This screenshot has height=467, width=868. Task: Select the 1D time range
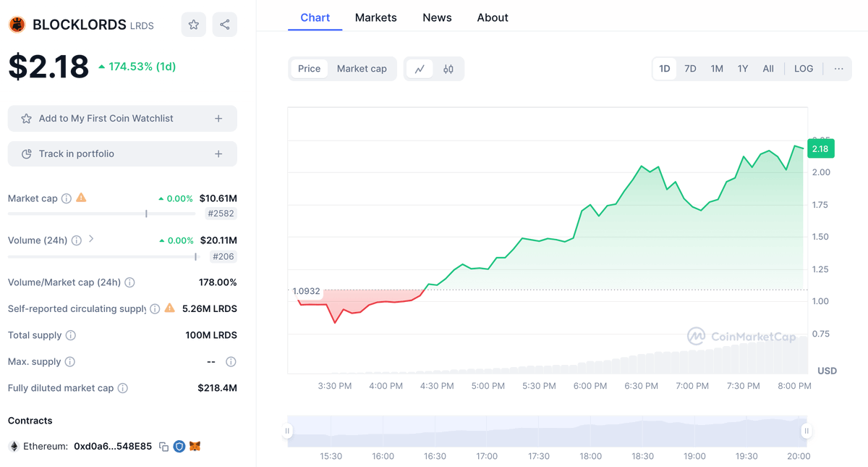[665, 69]
